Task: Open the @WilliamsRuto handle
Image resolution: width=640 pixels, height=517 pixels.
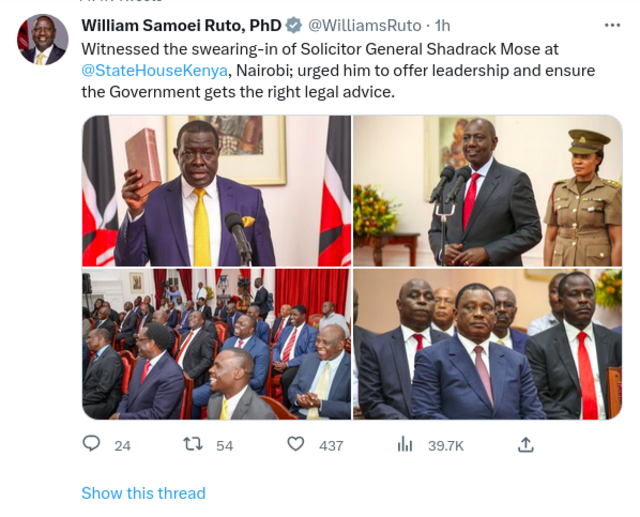Action: pos(364,25)
